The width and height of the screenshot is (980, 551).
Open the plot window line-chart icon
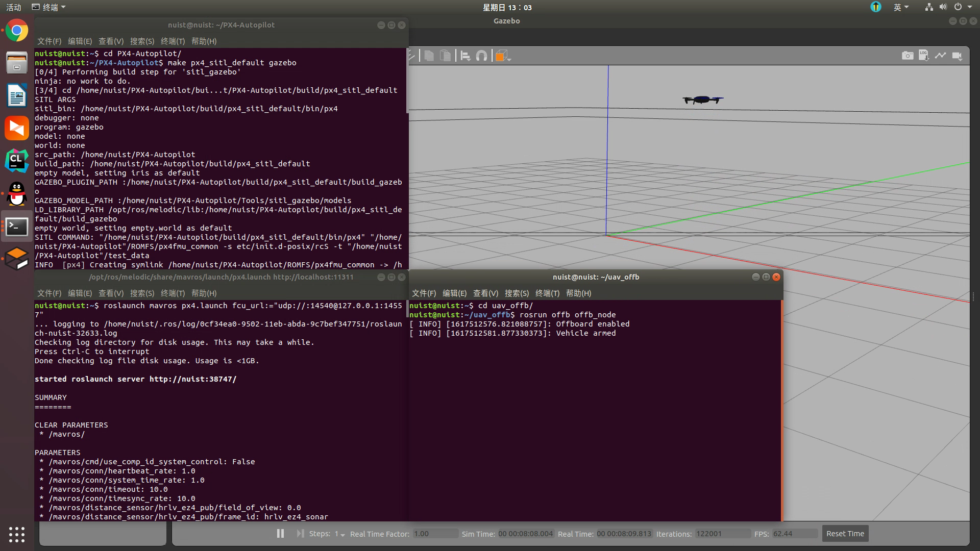940,55
